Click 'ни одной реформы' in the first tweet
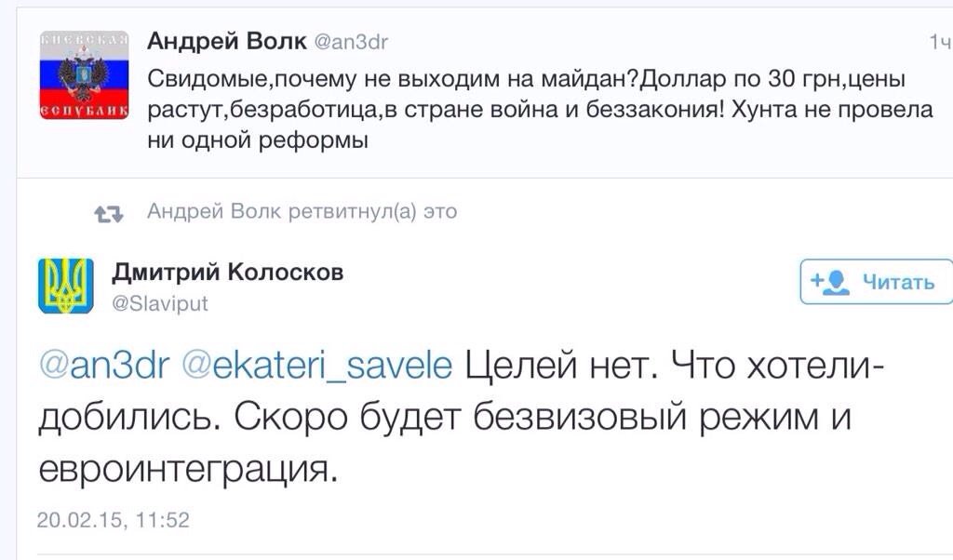 point(258,140)
